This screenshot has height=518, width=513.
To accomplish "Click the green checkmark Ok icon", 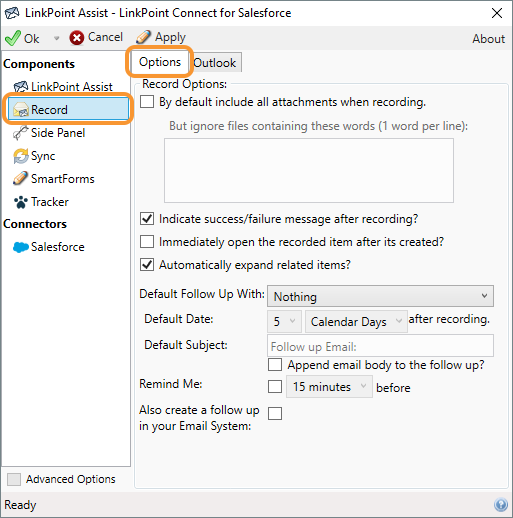I will (x=13, y=38).
